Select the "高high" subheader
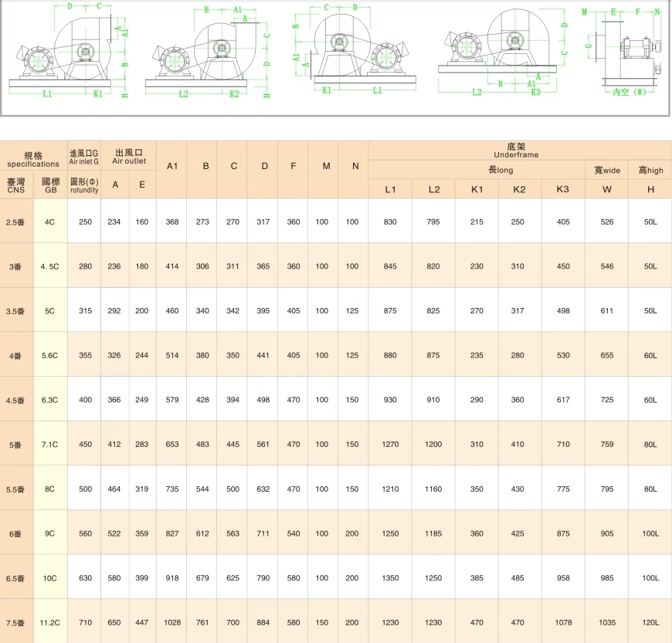672x643 pixels. [x=650, y=170]
